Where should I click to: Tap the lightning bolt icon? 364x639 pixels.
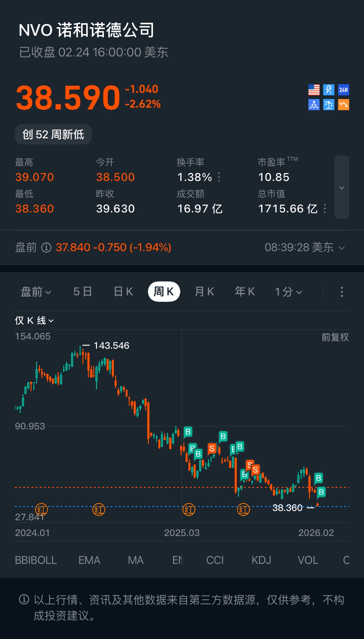[329, 90]
